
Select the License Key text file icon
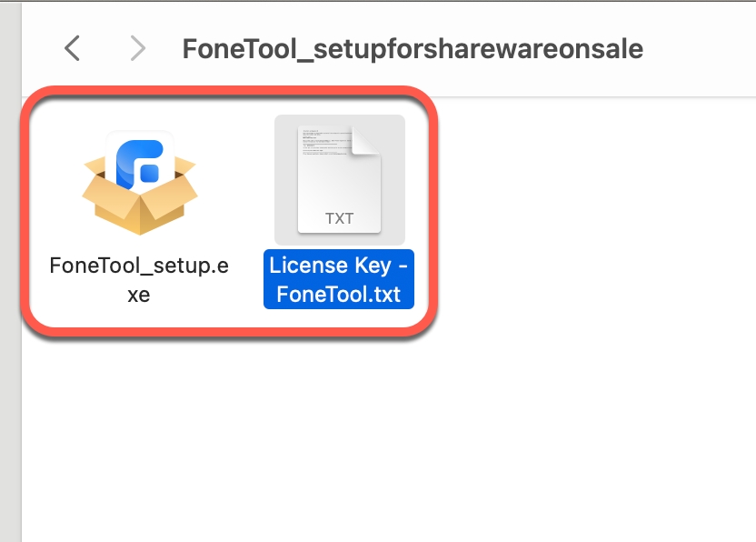pyautogui.click(x=339, y=180)
